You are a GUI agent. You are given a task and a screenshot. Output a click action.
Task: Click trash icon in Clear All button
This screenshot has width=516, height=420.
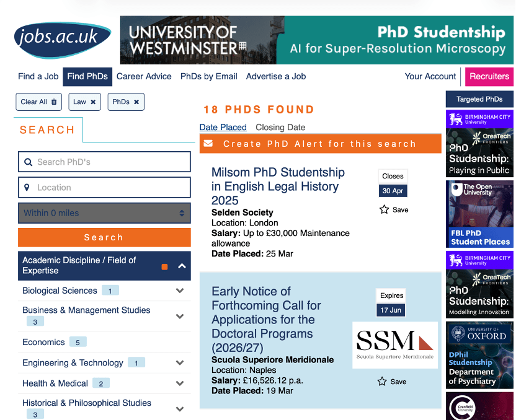[x=54, y=102]
